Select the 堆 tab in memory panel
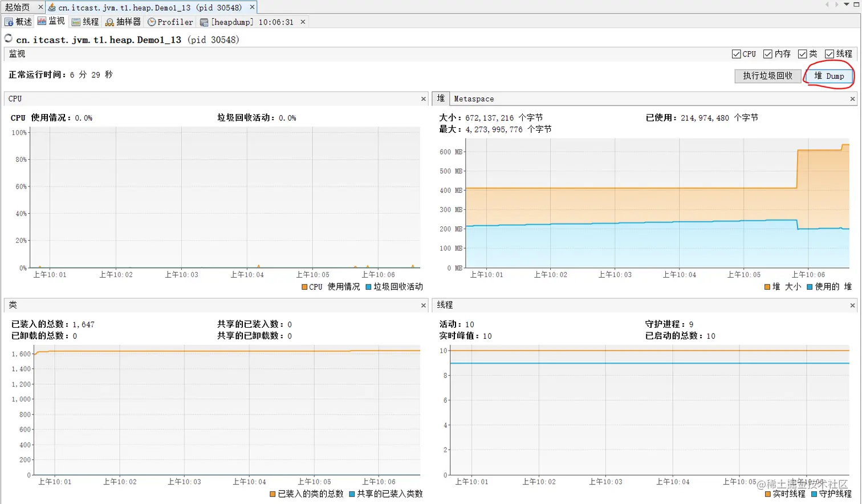The width and height of the screenshot is (862, 504). 441,99
